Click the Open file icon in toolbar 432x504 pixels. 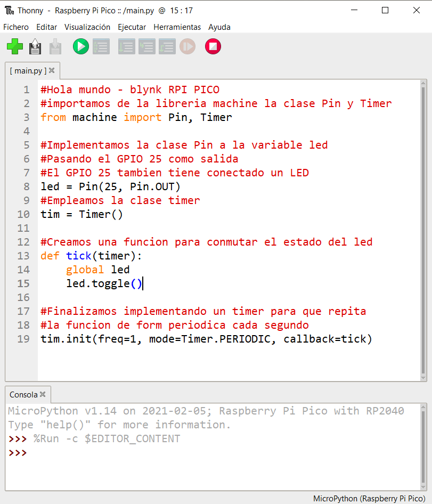coord(35,47)
